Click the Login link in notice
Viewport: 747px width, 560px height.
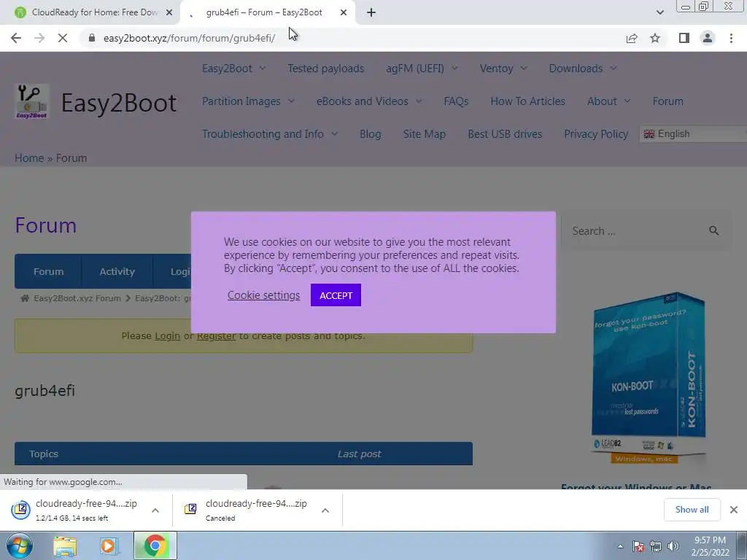(x=167, y=335)
